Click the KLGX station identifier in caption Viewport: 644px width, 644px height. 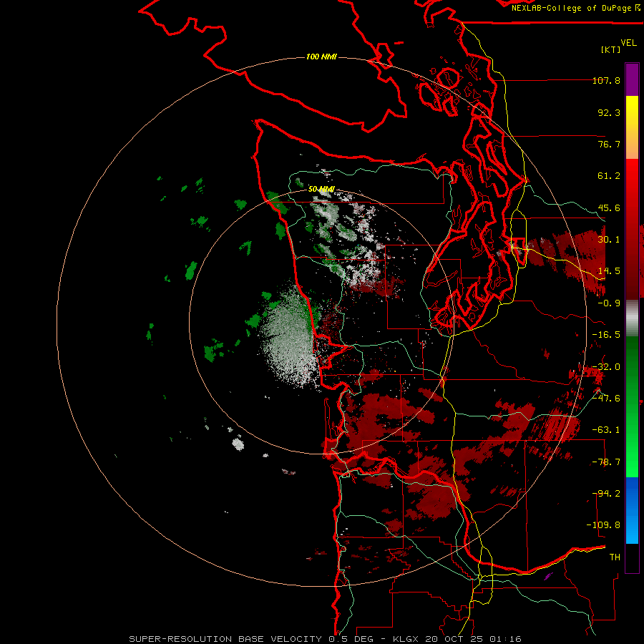point(406,639)
